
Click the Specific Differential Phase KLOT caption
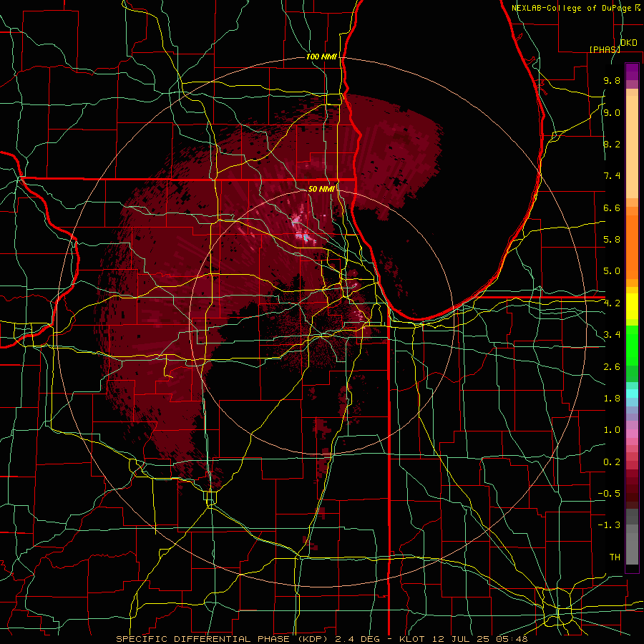322,639
